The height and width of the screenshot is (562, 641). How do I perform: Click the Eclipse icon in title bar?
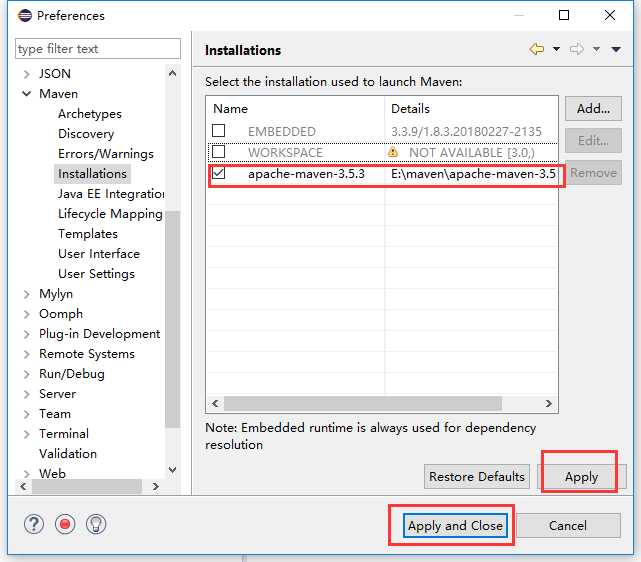(x=24, y=15)
